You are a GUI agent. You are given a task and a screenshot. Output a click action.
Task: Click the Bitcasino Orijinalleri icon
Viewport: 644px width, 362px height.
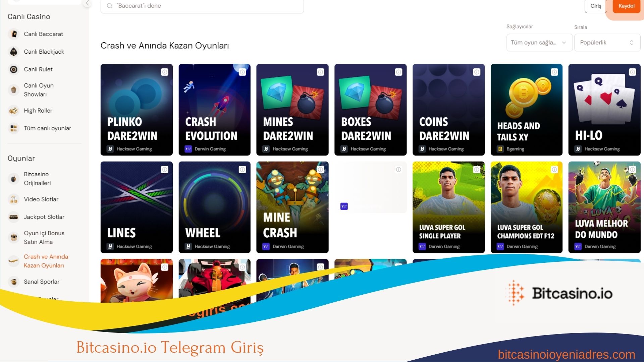(x=14, y=179)
